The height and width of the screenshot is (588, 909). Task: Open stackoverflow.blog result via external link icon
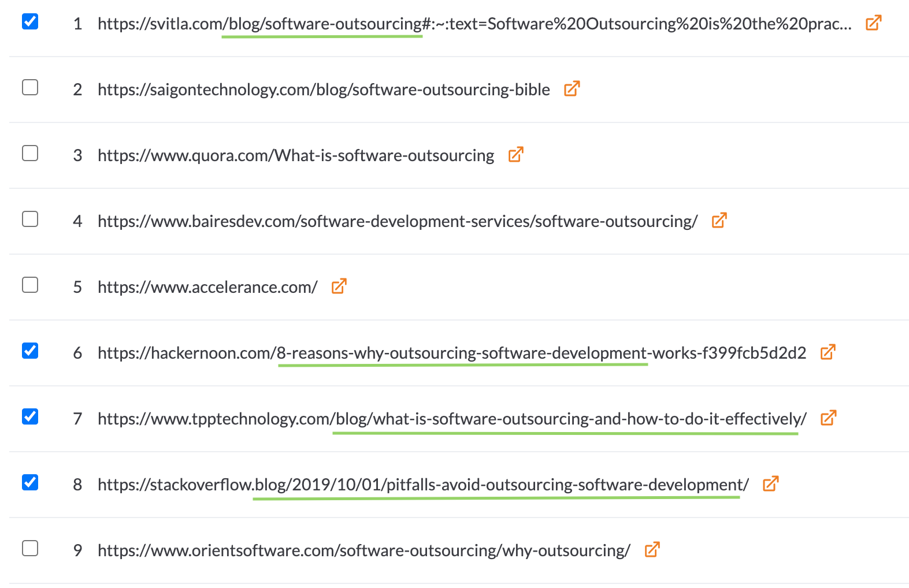[x=771, y=484]
